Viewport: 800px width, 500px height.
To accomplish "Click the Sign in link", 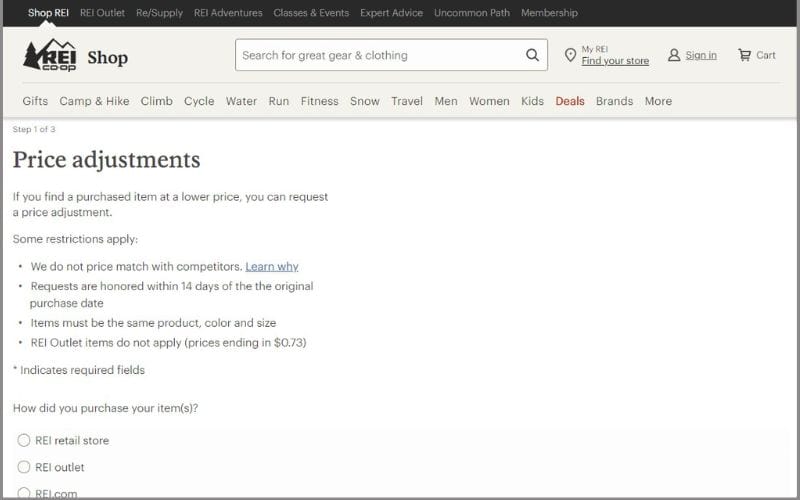I will (x=701, y=55).
